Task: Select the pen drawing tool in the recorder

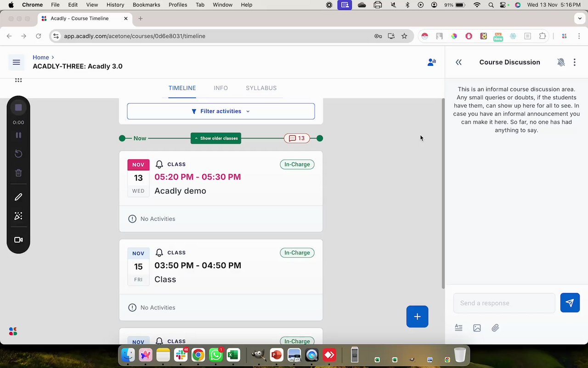Action: coord(18,197)
